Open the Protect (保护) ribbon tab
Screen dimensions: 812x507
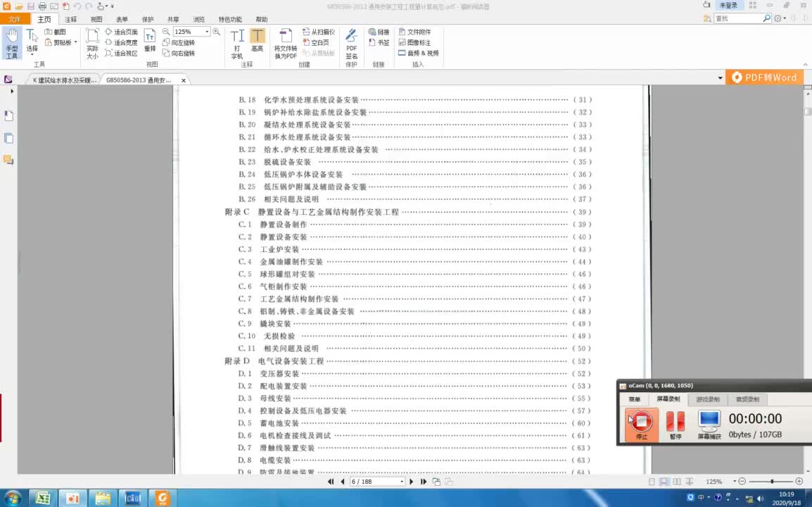point(148,19)
